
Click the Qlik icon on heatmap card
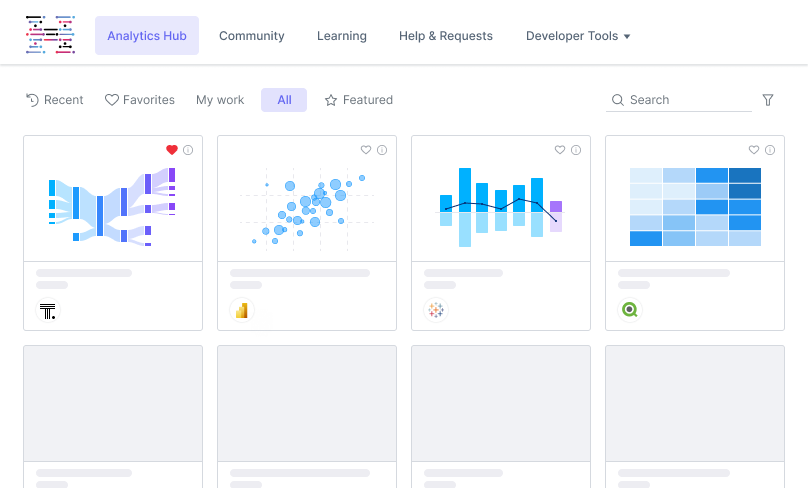pyautogui.click(x=629, y=310)
